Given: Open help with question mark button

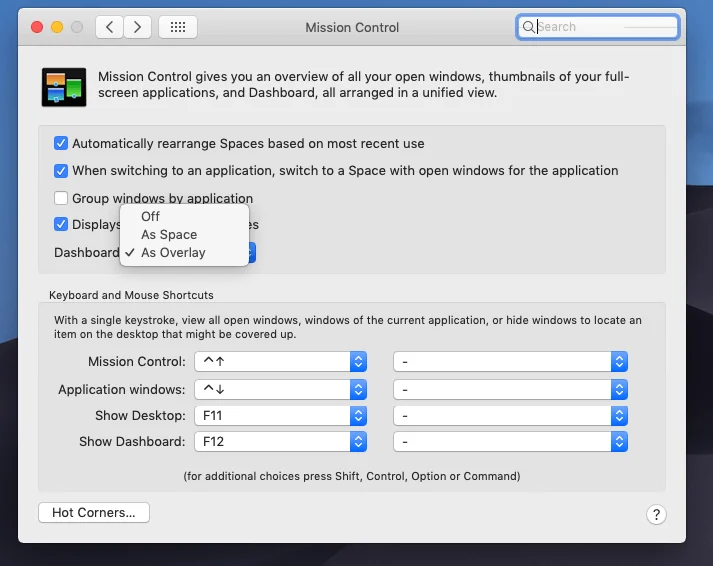Looking at the screenshot, I should point(656,515).
